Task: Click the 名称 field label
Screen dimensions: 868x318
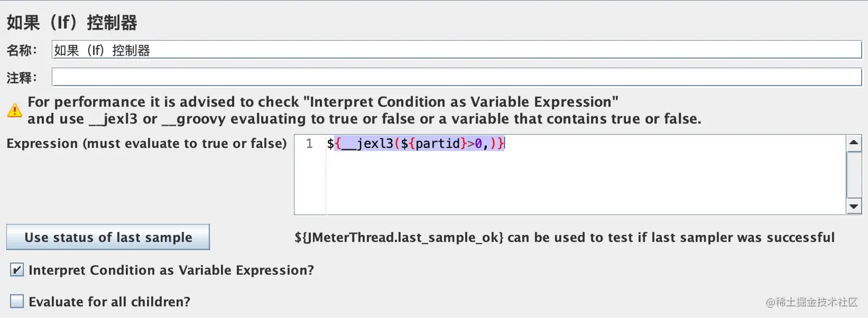Action: pos(21,51)
